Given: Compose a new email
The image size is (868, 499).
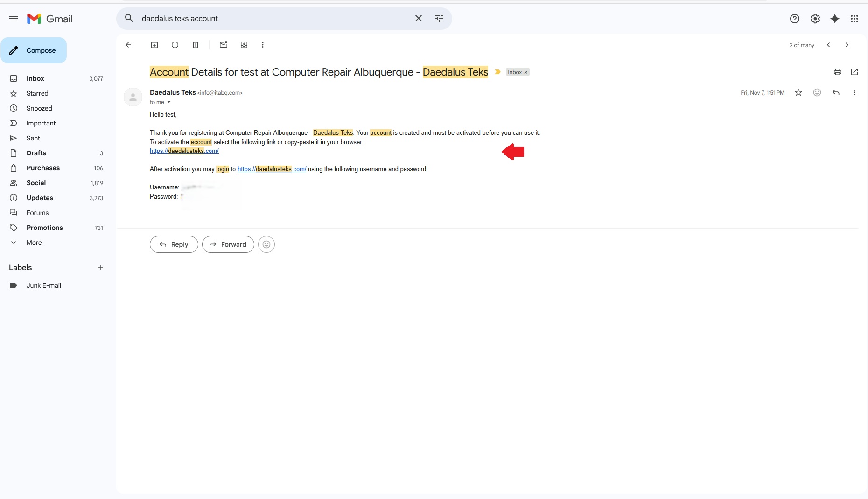Looking at the screenshot, I should click(34, 50).
